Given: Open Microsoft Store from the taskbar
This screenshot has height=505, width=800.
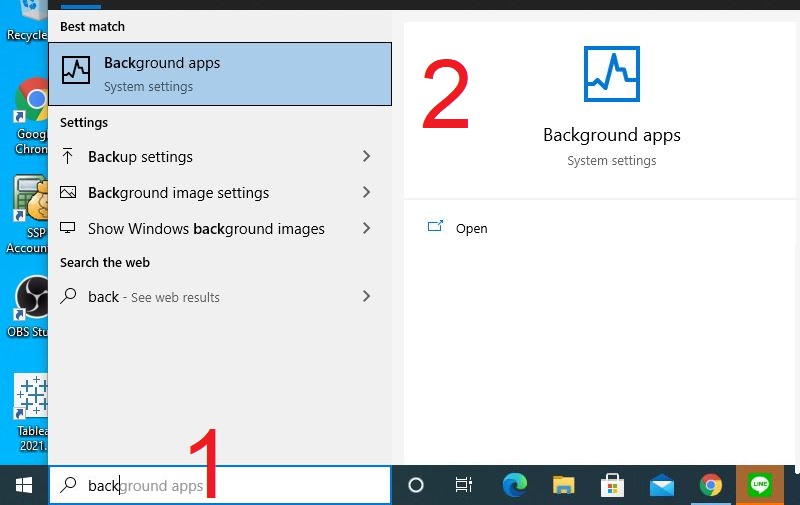Looking at the screenshot, I should [x=612, y=485].
